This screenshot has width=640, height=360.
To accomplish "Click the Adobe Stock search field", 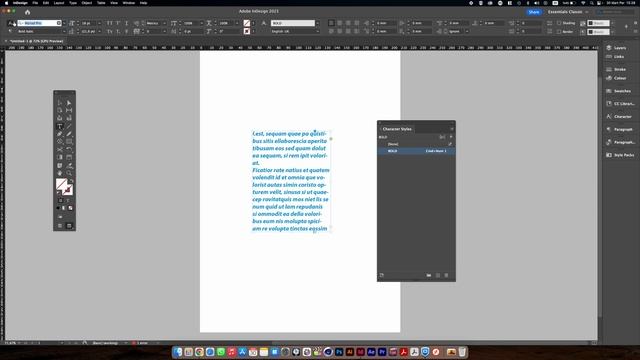I will point(616,12).
